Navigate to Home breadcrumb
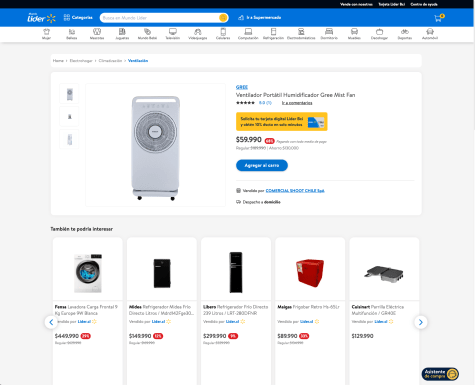The image size is (475, 385). (x=58, y=61)
